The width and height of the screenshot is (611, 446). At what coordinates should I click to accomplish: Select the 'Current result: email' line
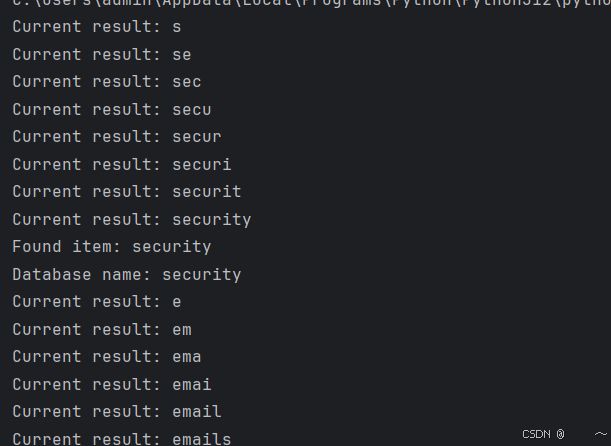[x=117, y=412]
